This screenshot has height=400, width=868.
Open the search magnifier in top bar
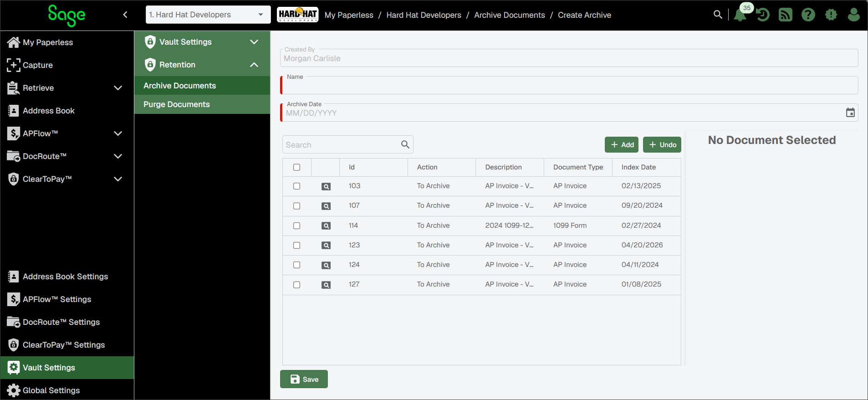click(718, 15)
